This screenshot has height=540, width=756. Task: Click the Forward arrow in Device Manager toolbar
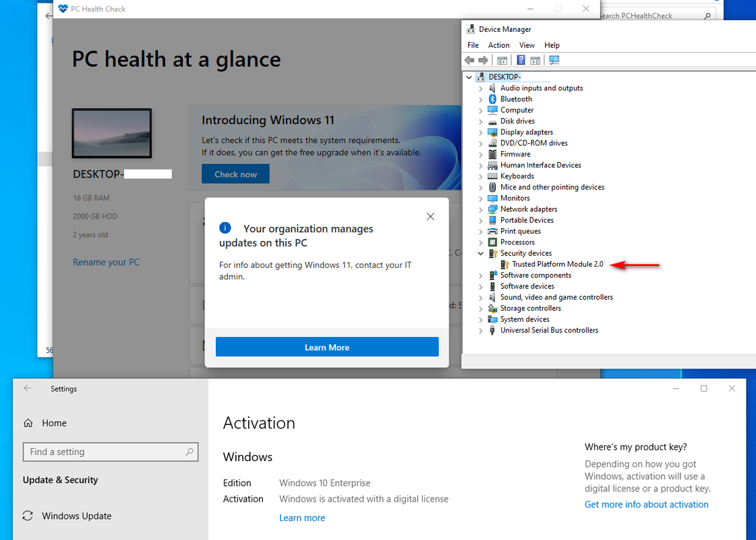pyautogui.click(x=483, y=60)
